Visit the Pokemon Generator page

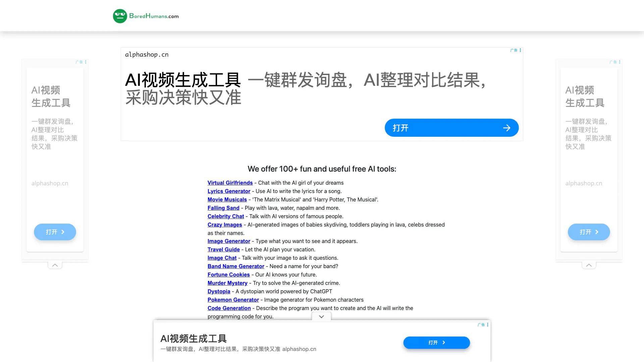[233, 300]
